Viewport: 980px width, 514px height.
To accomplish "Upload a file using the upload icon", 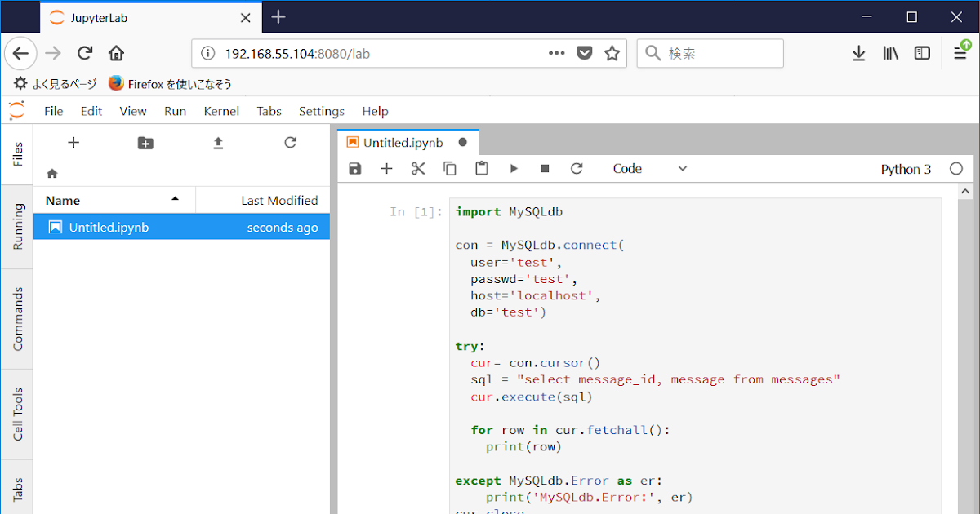I will coord(218,142).
